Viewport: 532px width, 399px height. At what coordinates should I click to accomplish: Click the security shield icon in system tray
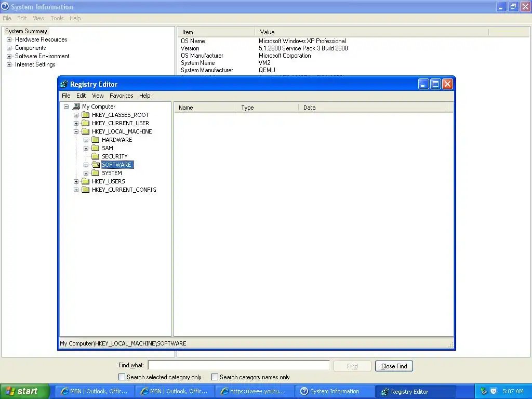pos(494,391)
